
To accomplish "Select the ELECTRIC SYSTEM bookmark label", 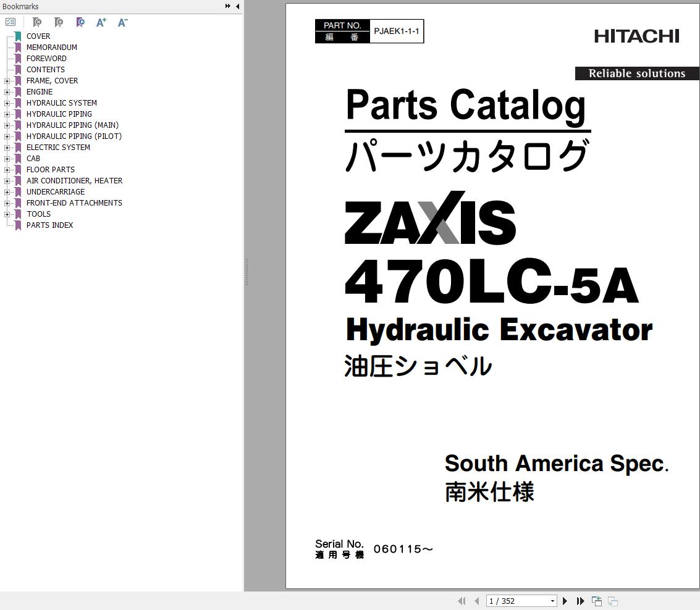I will 58,148.
